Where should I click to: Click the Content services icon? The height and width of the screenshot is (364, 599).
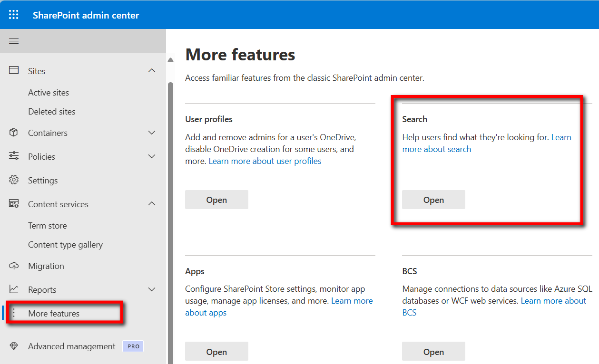click(x=14, y=204)
